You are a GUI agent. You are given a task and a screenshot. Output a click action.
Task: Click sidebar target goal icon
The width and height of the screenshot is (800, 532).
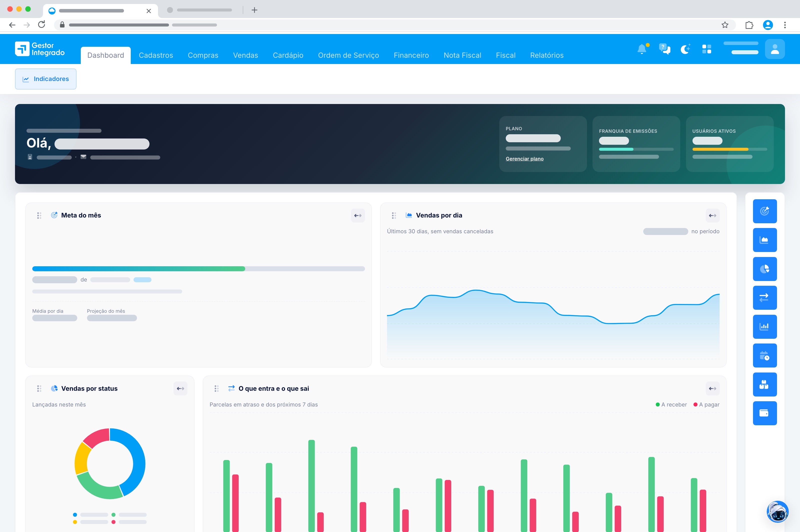[764, 211]
